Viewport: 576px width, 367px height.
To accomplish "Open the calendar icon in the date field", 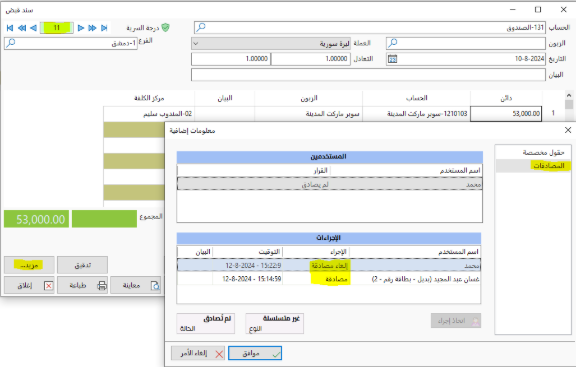I will coord(392,59).
